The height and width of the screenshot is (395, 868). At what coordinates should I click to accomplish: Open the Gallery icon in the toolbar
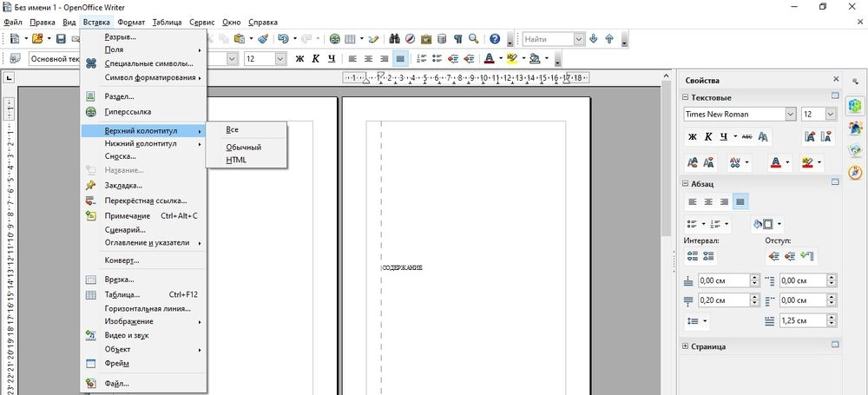point(425,39)
